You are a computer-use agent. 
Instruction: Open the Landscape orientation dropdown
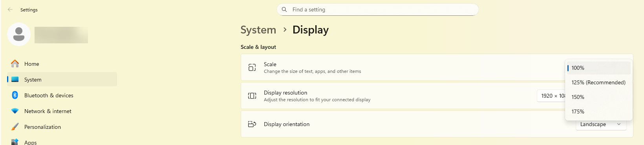pos(601,125)
